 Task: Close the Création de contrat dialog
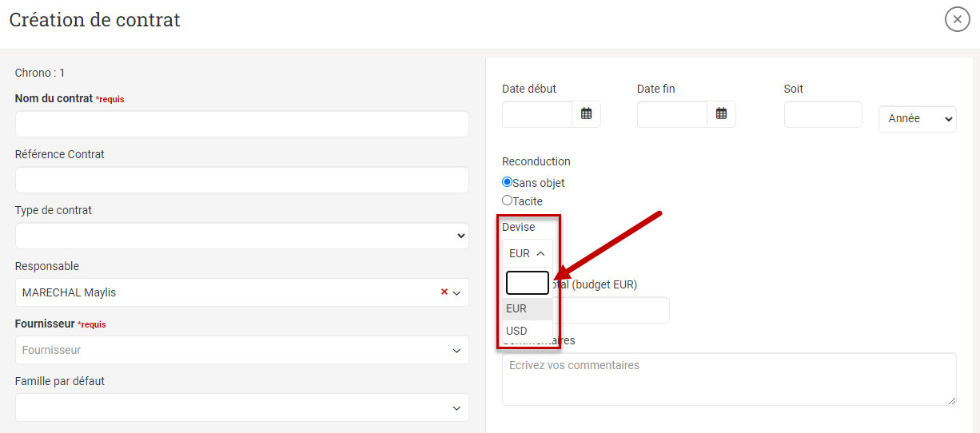click(957, 18)
